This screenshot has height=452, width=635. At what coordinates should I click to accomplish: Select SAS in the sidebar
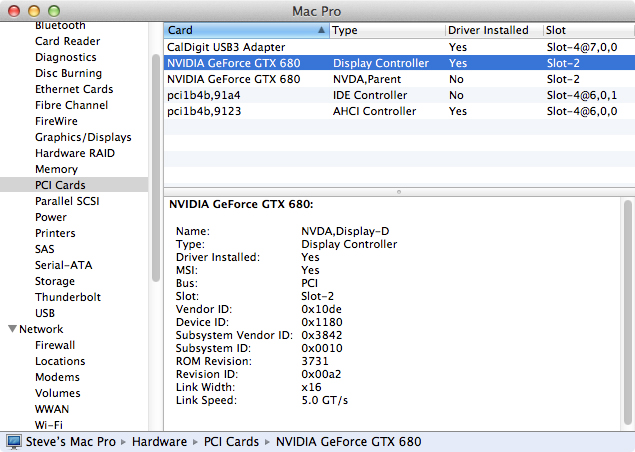coord(45,249)
